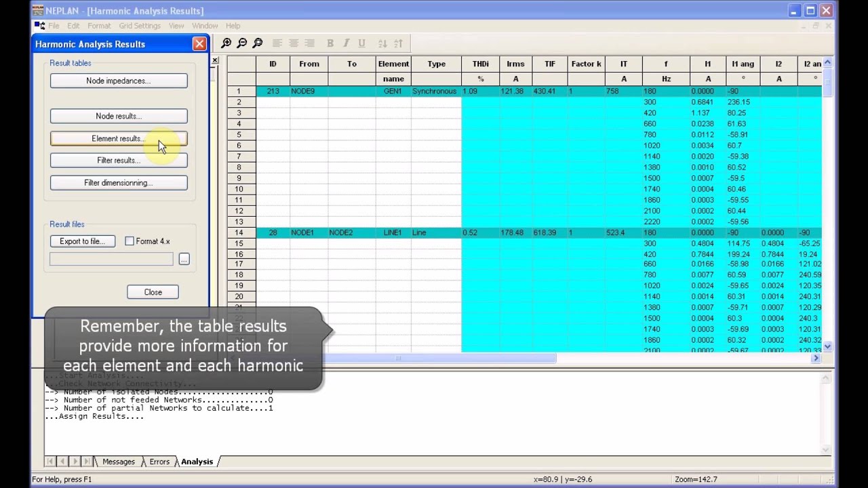Open the File menu
Image resolution: width=868 pixels, height=488 pixels.
pos(54,26)
